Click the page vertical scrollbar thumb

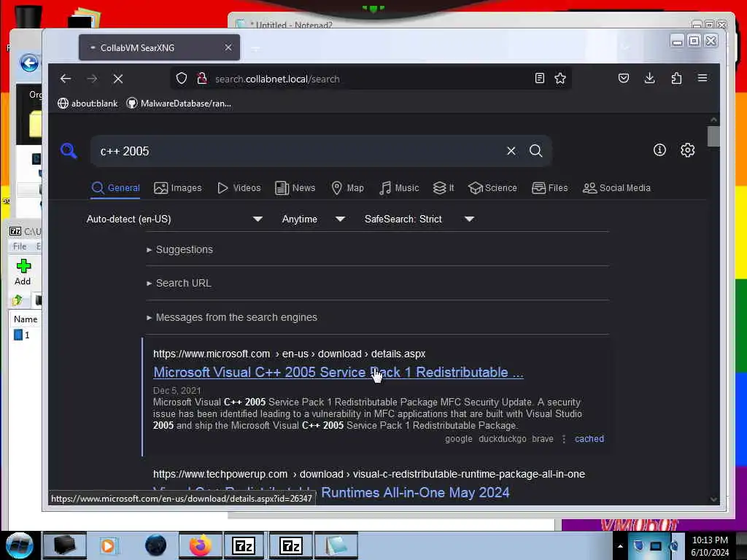713,136
